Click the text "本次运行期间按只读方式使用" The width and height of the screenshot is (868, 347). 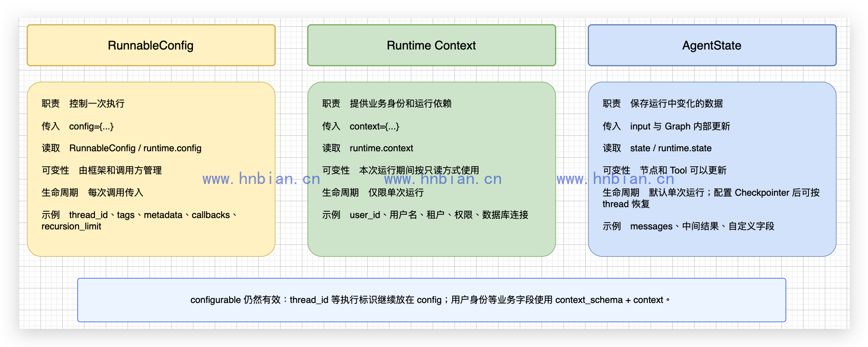coord(419,170)
